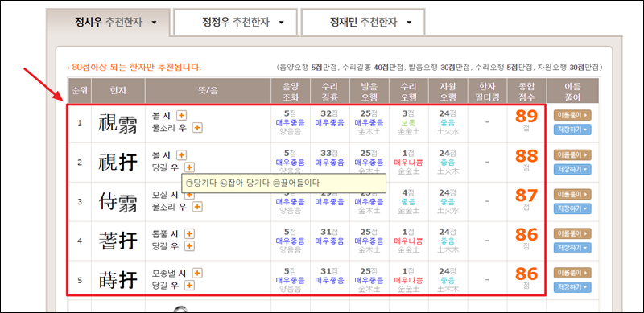Viewport: 644px width, 313px height.
Task: Click the score 89 in rank 1
Action: coord(526,117)
